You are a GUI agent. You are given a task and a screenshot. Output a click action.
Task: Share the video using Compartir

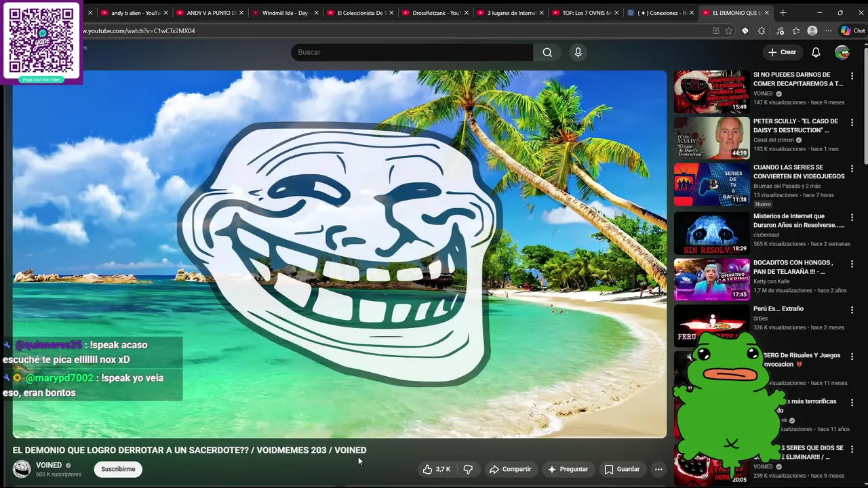[511, 469]
